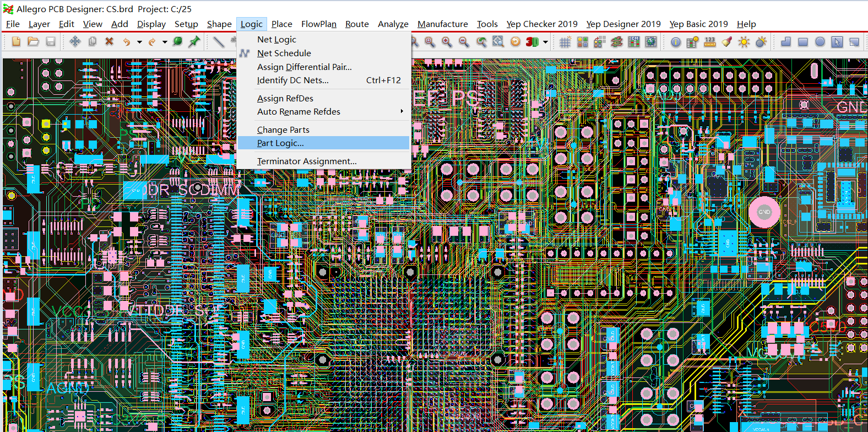The image size is (868, 432).
Task: Open the Yep Basic 2019 menu
Action: tap(699, 24)
